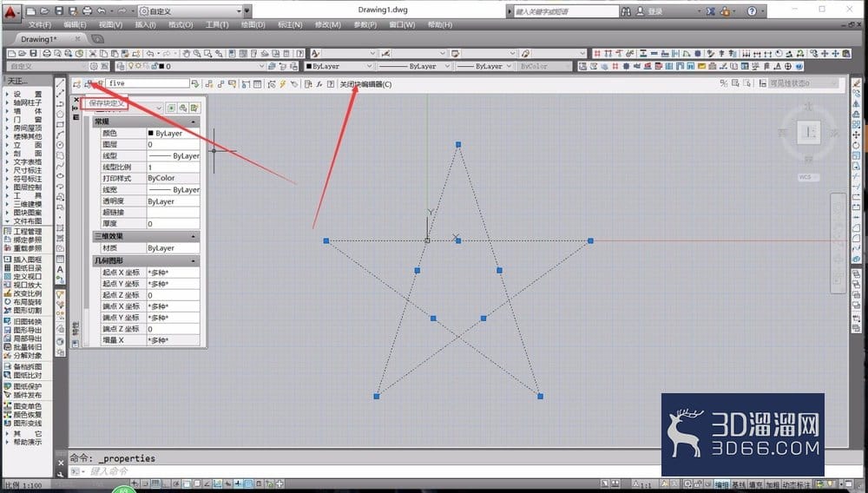Click 工程管理 in the 天正 side menu

(x=27, y=231)
